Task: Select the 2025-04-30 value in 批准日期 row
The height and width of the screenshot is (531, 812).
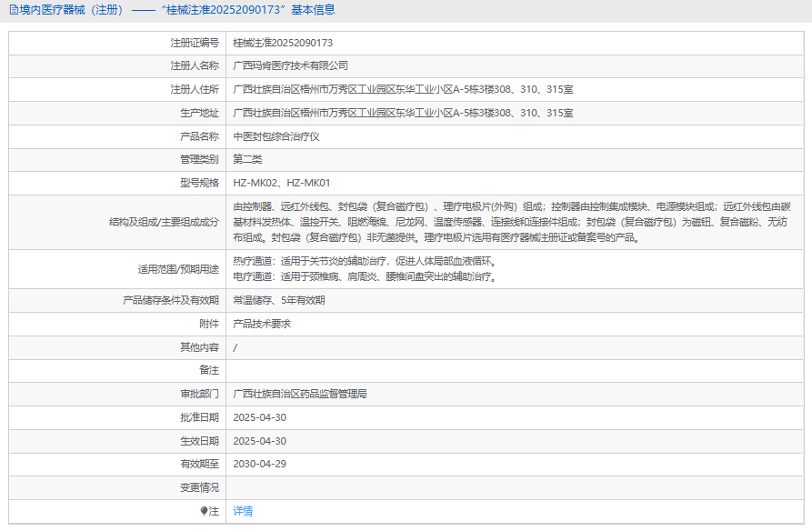Action: pos(259,417)
